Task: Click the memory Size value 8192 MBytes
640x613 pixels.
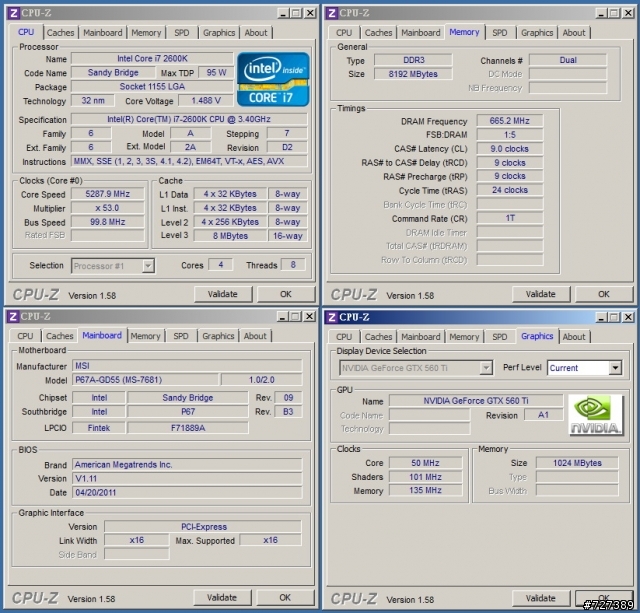Action: (413, 74)
